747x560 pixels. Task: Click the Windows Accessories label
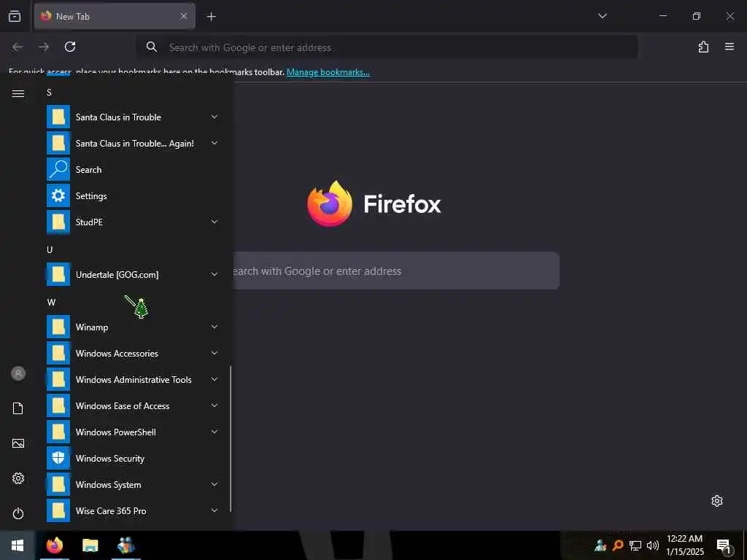[117, 354]
